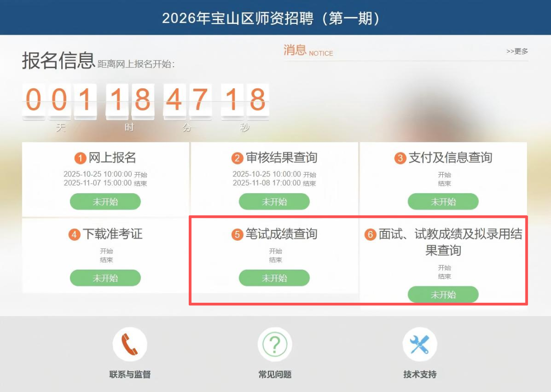Click the number 3 badge by 支付及信息查询
Viewport: 551px width, 392px height.
click(400, 158)
